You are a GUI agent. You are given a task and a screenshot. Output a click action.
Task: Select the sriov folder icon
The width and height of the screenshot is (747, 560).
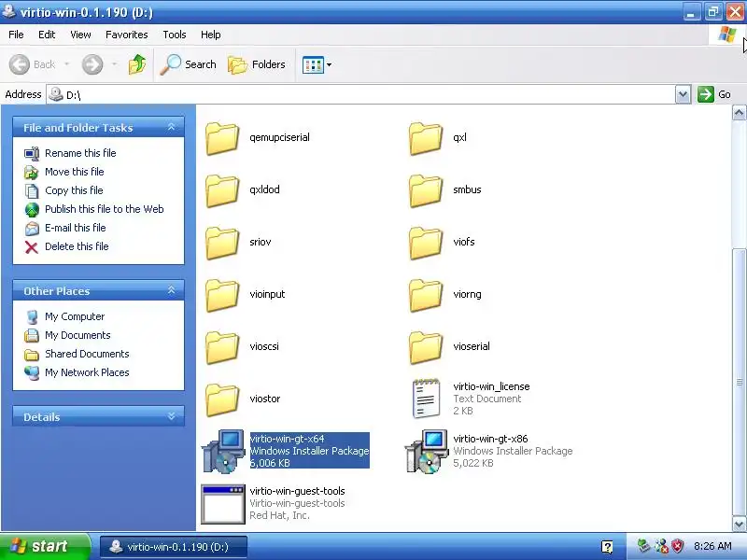click(222, 243)
